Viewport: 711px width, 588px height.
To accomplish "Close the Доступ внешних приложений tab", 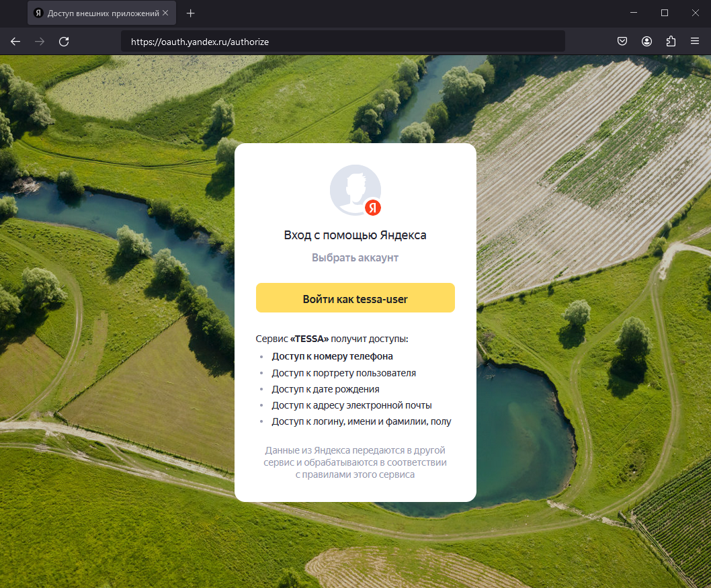I will coord(165,13).
